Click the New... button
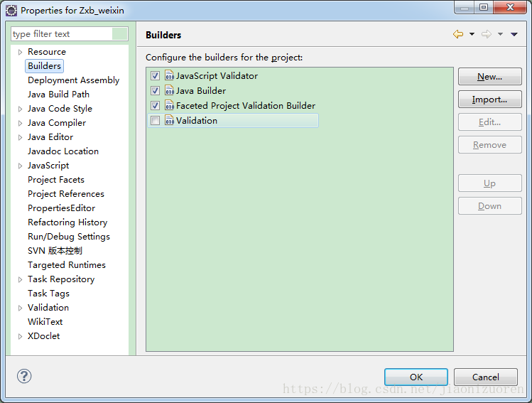This screenshot has width=532, height=403. coord(489,76)
